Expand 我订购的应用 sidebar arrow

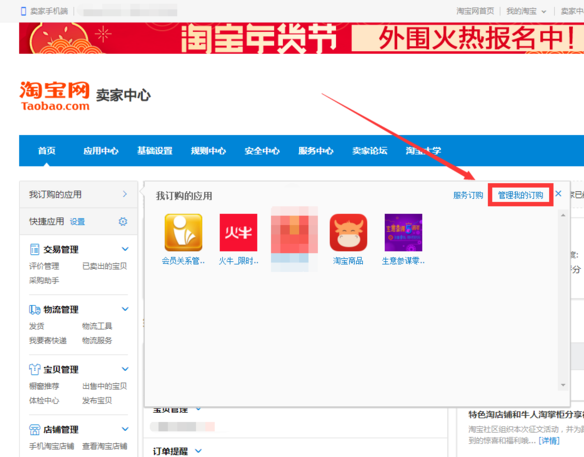pyautogui.click(x=125, y=194)
